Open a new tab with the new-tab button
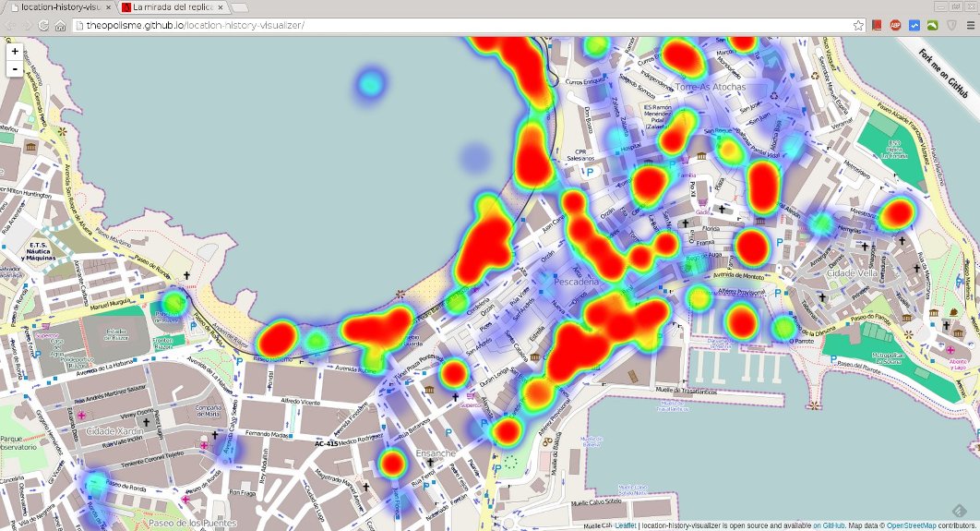 click(x=239, y=7)
